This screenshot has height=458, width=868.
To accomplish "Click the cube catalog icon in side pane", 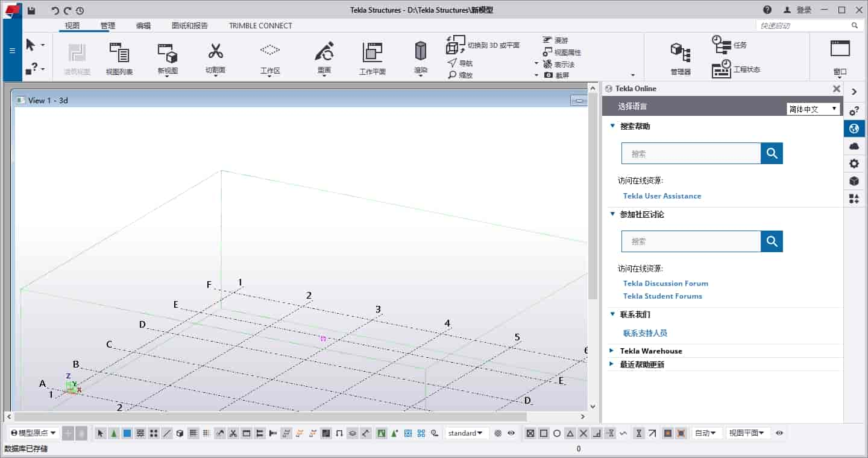I will tap(854, 181).
